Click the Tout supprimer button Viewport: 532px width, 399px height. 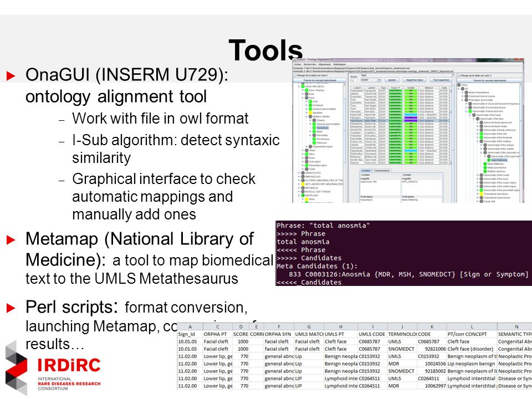tap(441, 80)
